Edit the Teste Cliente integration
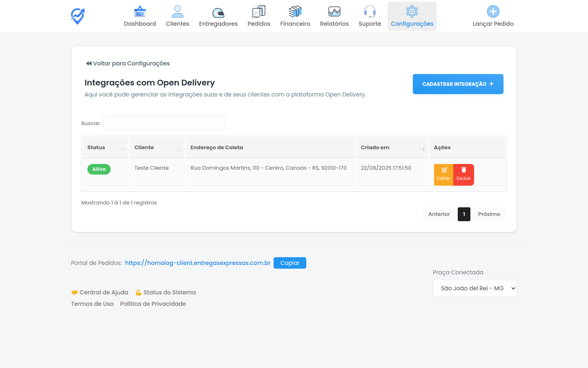Image resolution: width=588 pixels, height=368 pixels. point(443,174)
